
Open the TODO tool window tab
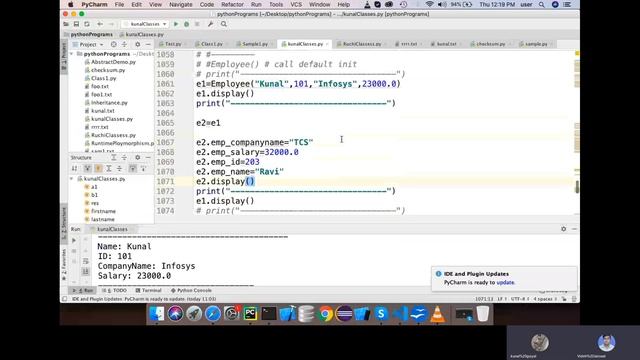coord(115,291)
